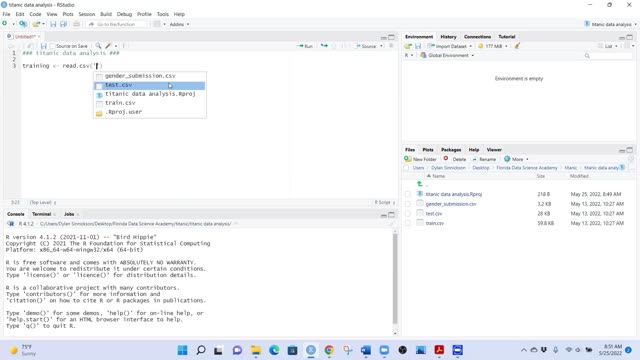Save current document using the toolbar disk icon
This screenshot has height=360, width=640.
click(53, 24)
